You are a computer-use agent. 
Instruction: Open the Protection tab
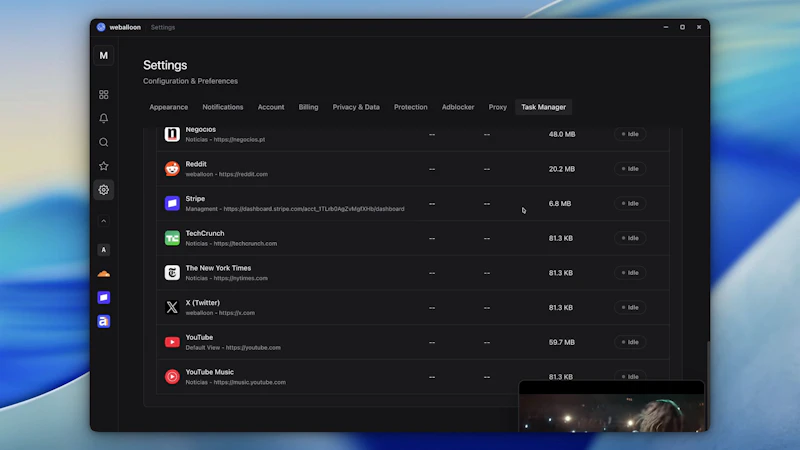click(x=411, y=107)
